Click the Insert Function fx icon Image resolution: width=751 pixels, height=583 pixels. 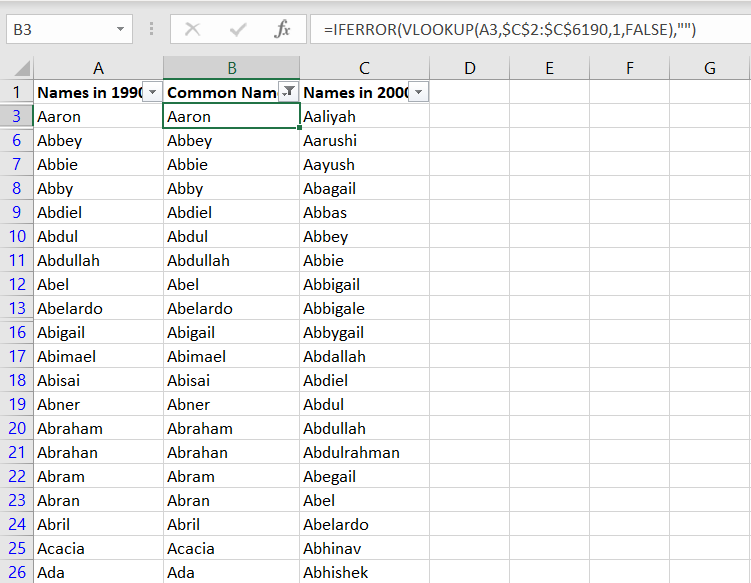coord(282,30)
